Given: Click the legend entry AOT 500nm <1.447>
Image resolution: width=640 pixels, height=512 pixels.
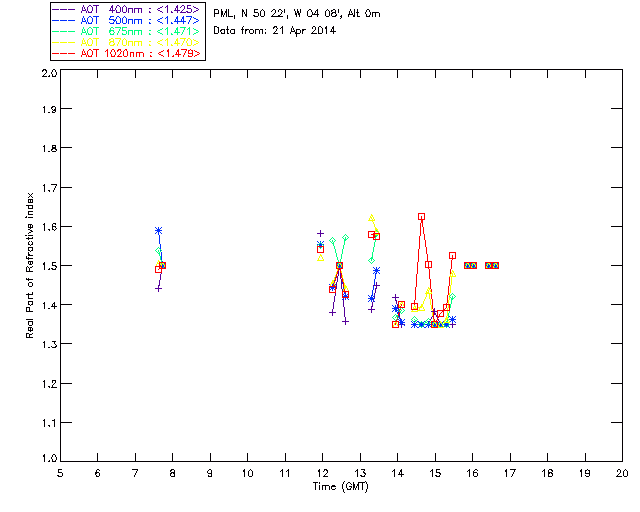Looking at the screenshot, I should pos(126,20).
